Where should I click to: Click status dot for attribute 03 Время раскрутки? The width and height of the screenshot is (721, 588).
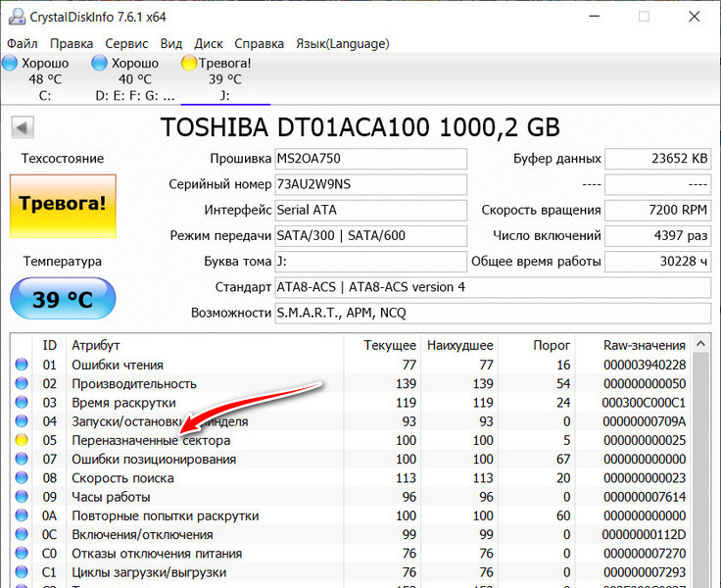pyautogui.click(x=22, y=403)
